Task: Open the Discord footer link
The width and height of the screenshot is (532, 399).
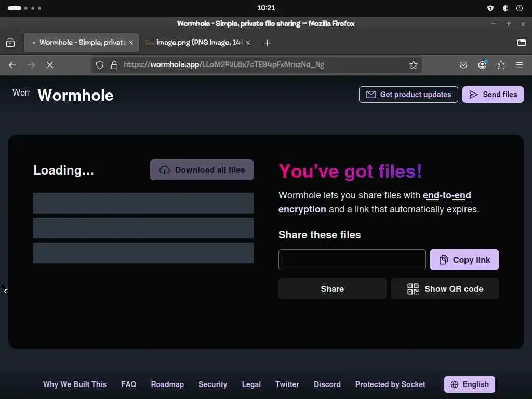Action: click(327, 384)
